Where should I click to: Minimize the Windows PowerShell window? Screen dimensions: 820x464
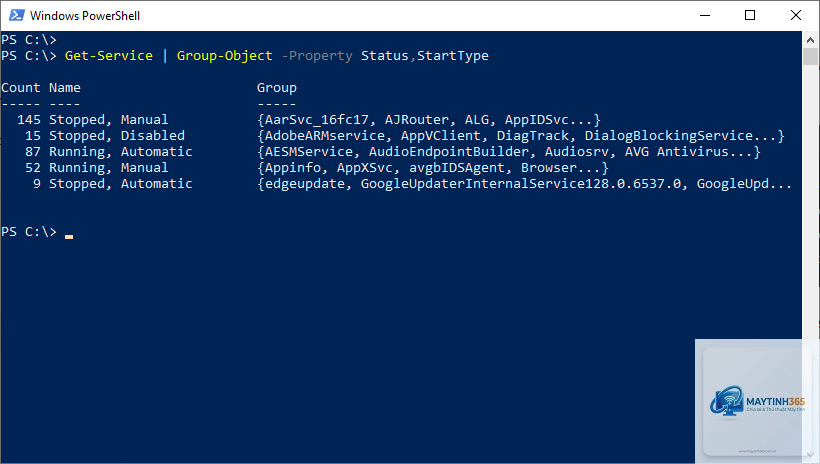click(x=705, y=15)
